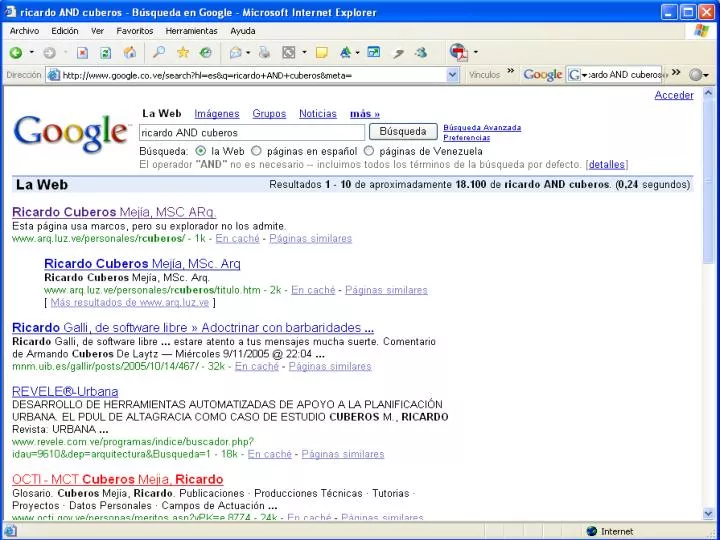Click the Acceder sign-in link
The height and width of the screenshot is (540, 720).
[674, 95]
